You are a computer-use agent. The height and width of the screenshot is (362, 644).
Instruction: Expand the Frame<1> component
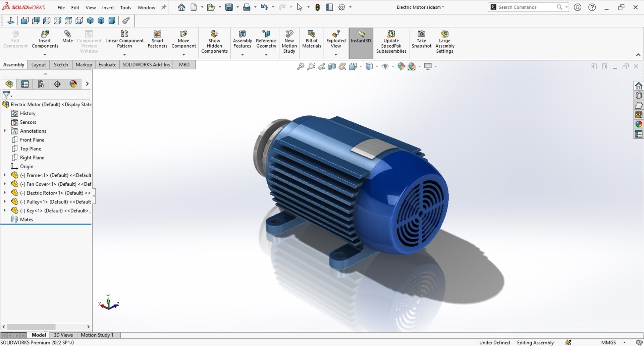click(x=5, y=175)
